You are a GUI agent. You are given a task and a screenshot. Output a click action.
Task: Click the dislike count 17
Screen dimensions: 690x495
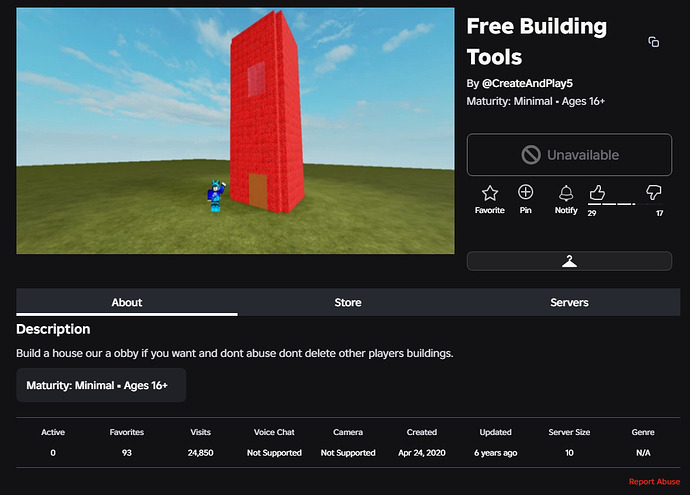[x=659, y=213]
